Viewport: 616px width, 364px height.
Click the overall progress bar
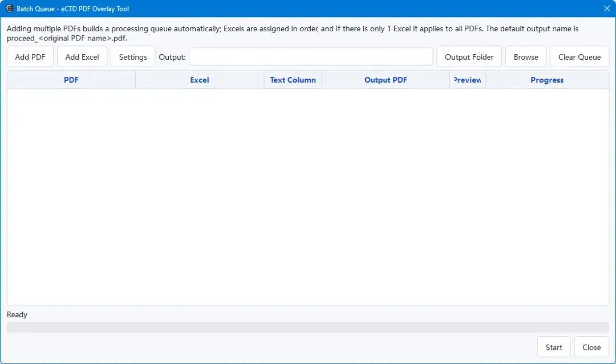(x=308, y=328)
